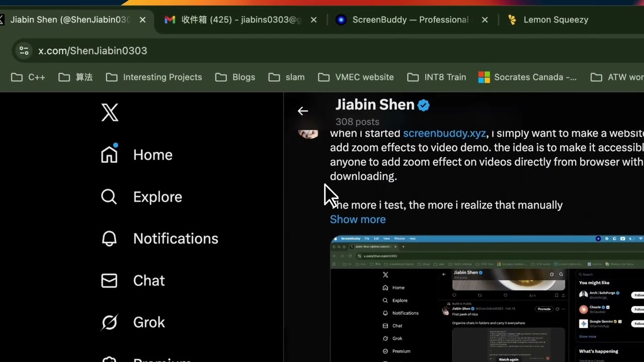
Task: Expand the post with Show more
Action: [358, 219]
